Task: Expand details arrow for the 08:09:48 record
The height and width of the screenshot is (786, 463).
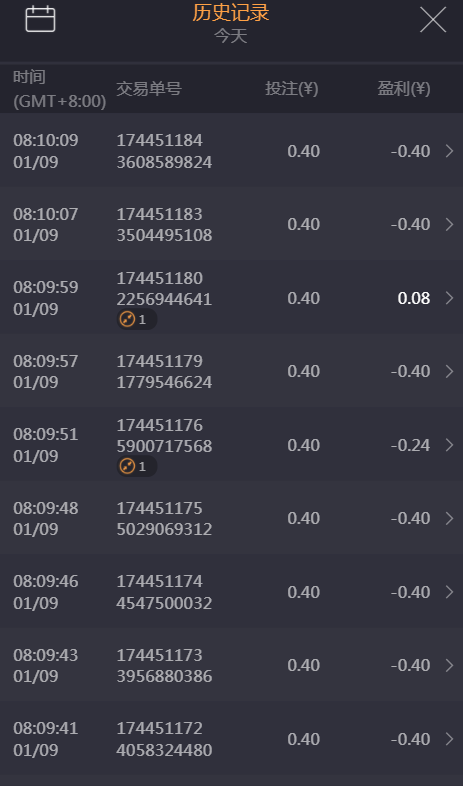Action: [x=449, y=518]
